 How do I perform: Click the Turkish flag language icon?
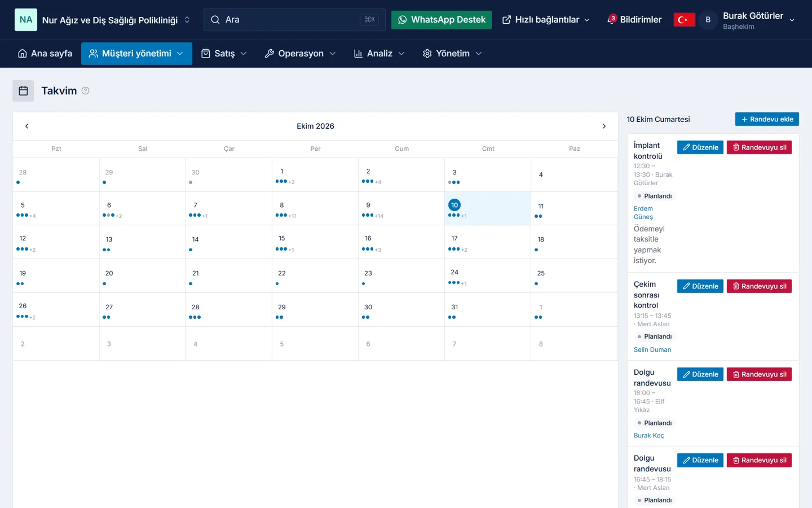tap(684, 20)
